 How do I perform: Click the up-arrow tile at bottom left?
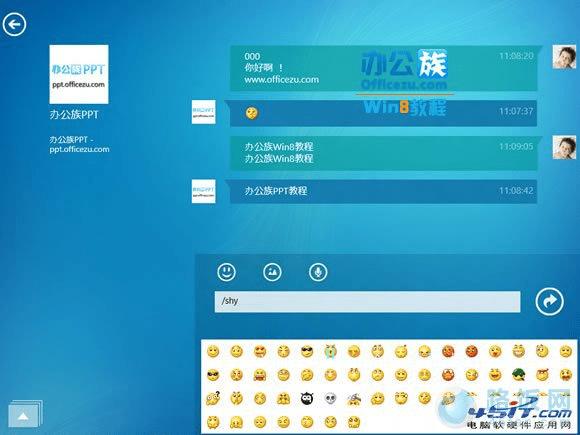26,413
